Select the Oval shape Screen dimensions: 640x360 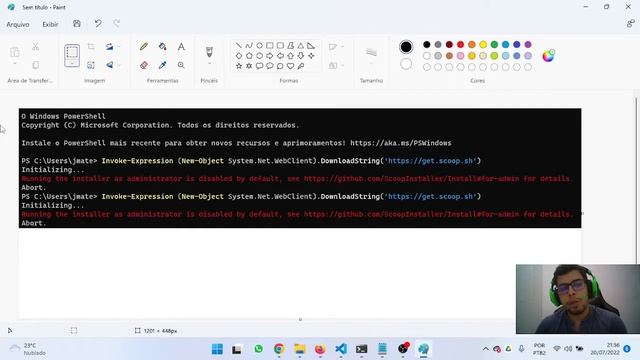[259, 45]
